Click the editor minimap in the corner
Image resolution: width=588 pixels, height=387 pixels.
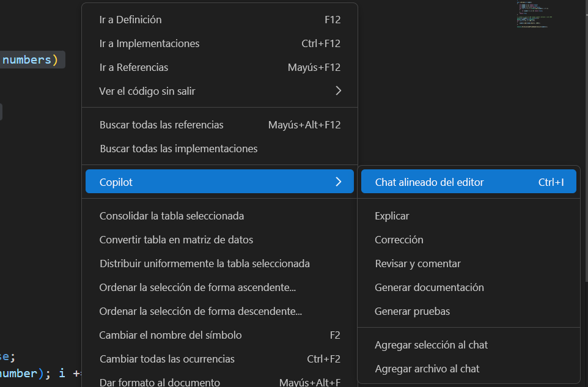[x=533, y=13]
